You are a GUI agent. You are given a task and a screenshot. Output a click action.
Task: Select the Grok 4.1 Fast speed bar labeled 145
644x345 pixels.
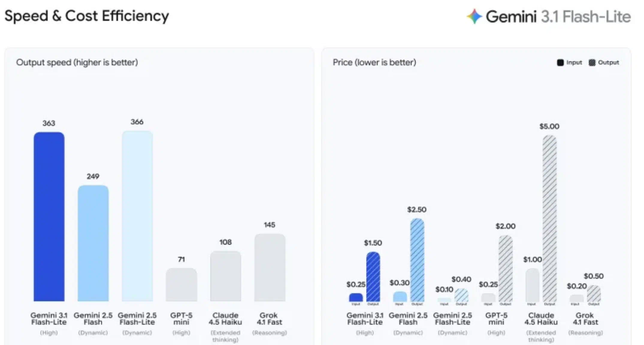(270, 267)
